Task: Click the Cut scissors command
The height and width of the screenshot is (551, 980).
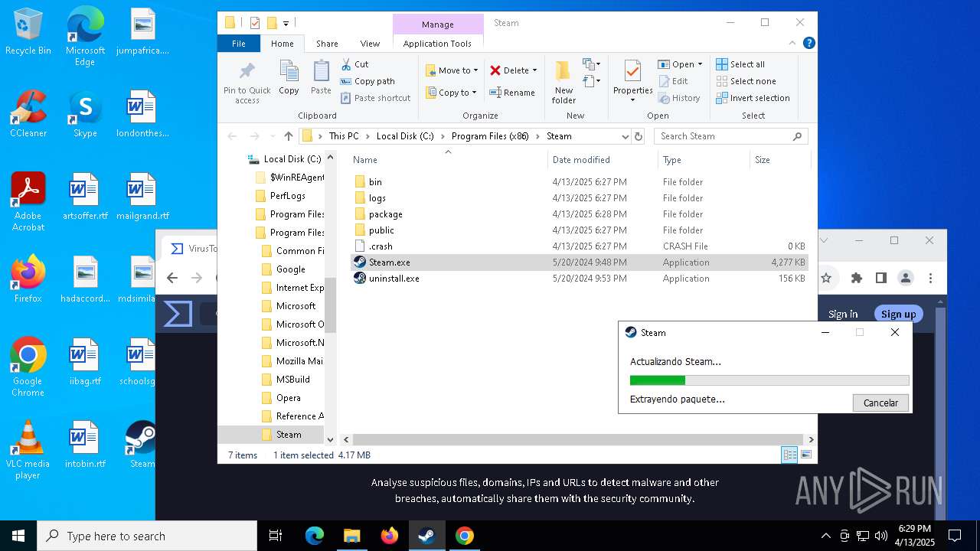Action: click(x=354, y=64)
